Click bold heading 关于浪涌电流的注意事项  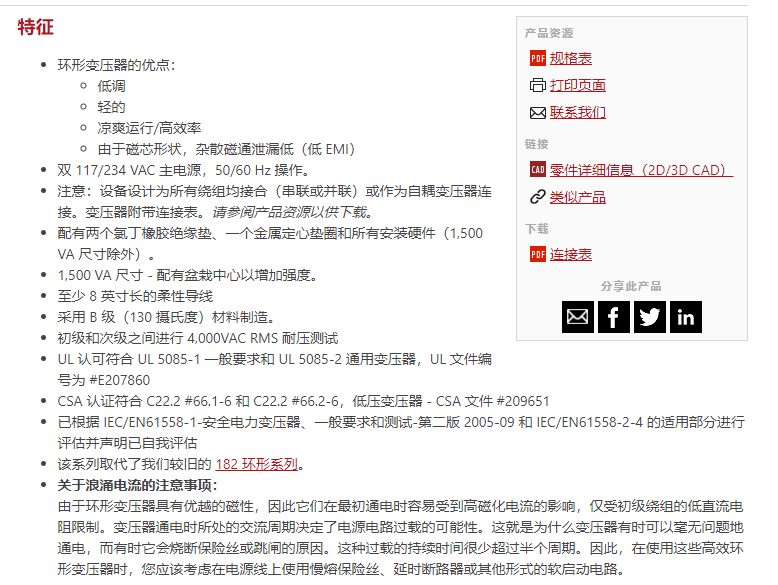pyautogui.click(x=137, y=485)
